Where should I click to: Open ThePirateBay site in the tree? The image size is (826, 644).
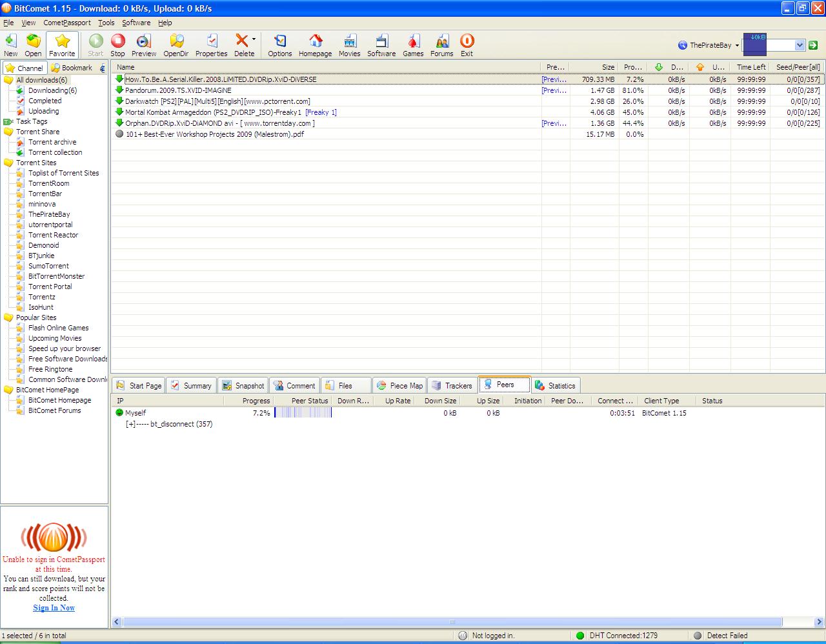49,214
